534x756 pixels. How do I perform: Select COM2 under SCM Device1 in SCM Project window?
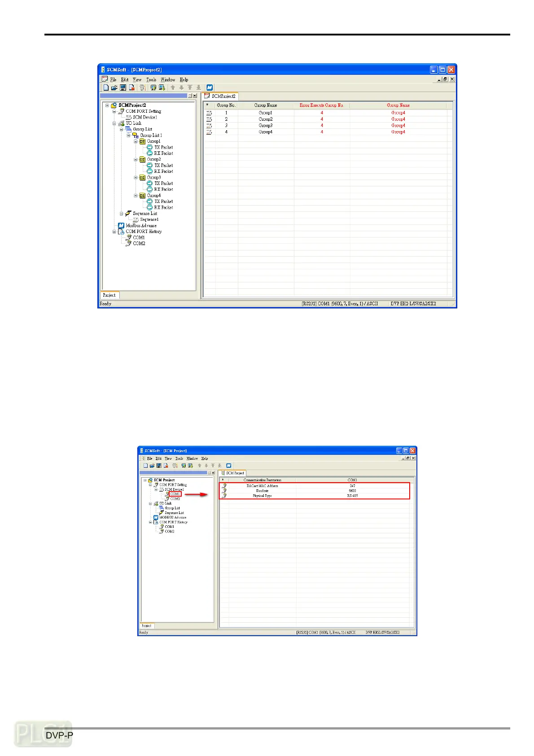point(175,499)
